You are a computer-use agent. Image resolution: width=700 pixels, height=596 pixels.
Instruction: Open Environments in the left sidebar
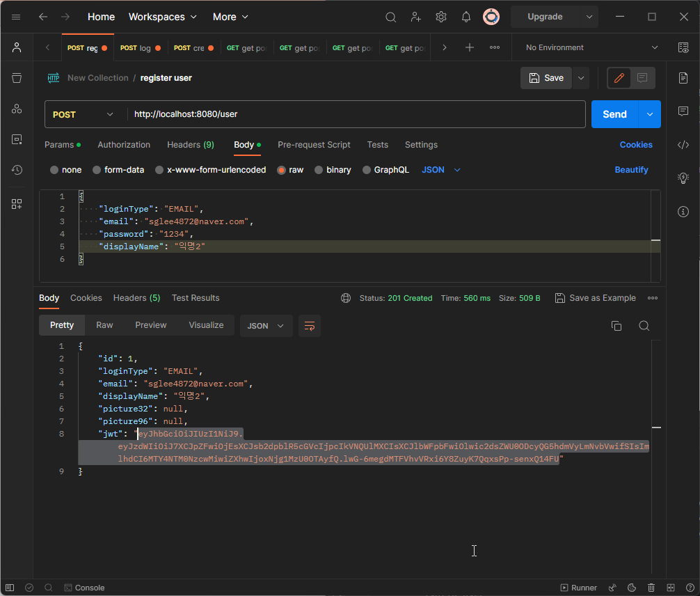(x=17, y=109)
